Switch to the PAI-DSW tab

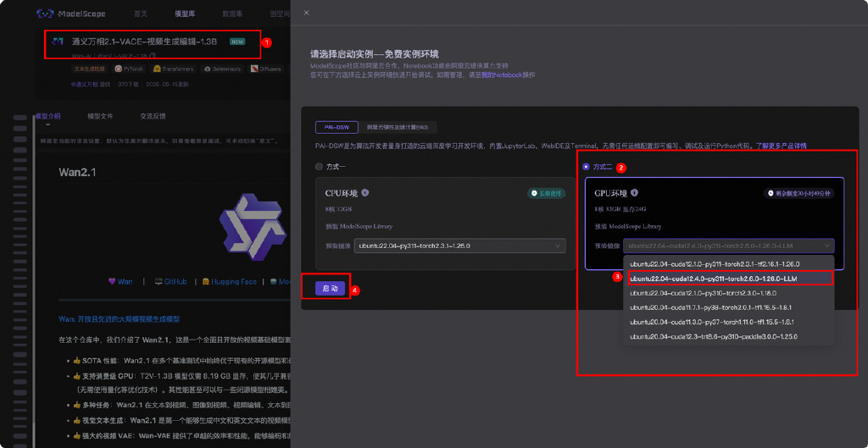[x=337, y=127]
